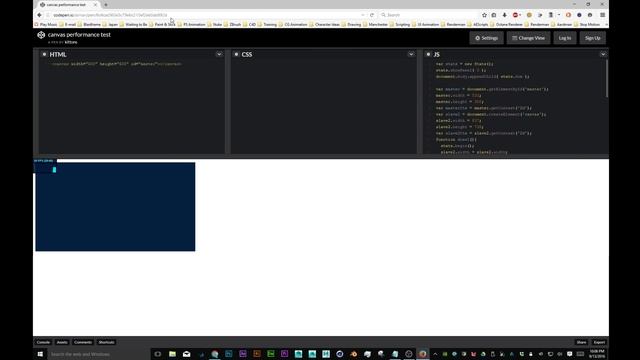Image resolution: width=640 pixels, height=360 pixels.
Task: Open Task View from the taskbar
Action: (x=158, y=354)
